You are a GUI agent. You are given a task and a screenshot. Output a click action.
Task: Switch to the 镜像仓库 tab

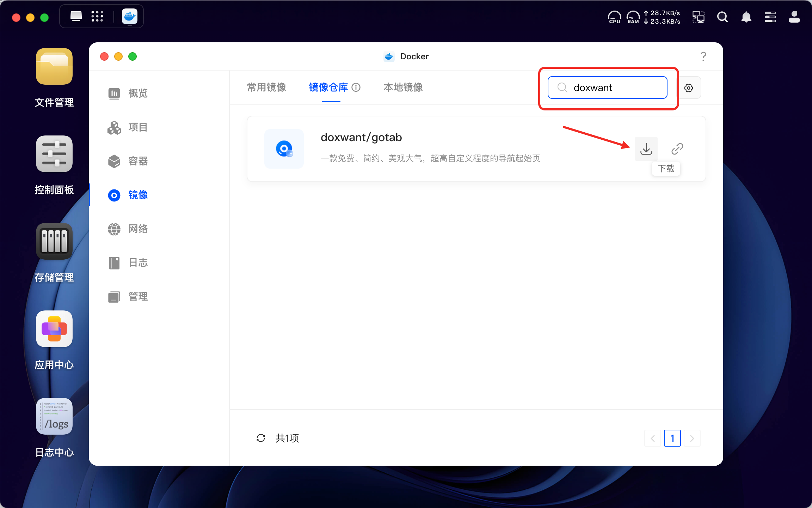click(328, 87)
